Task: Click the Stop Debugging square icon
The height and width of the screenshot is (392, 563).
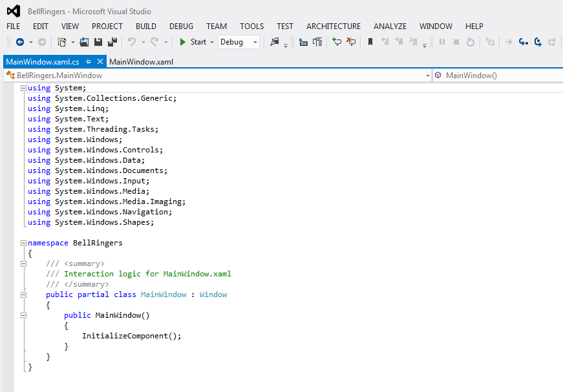Action: click(456, 42)
